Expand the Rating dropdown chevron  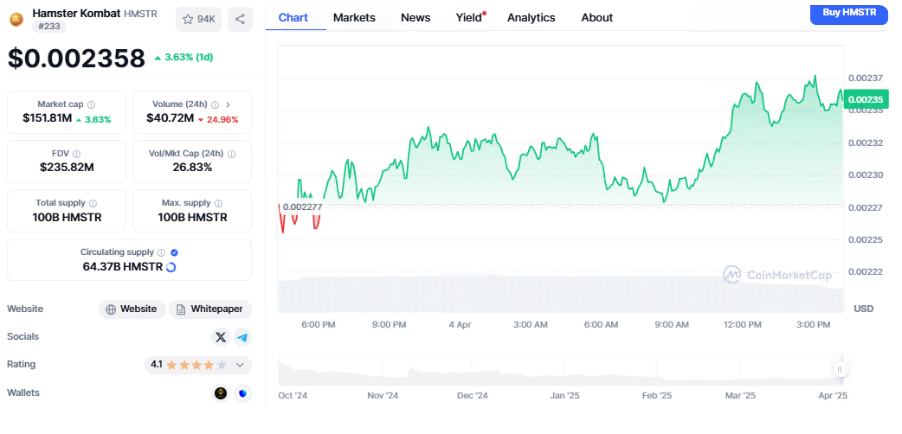(239, 365)
